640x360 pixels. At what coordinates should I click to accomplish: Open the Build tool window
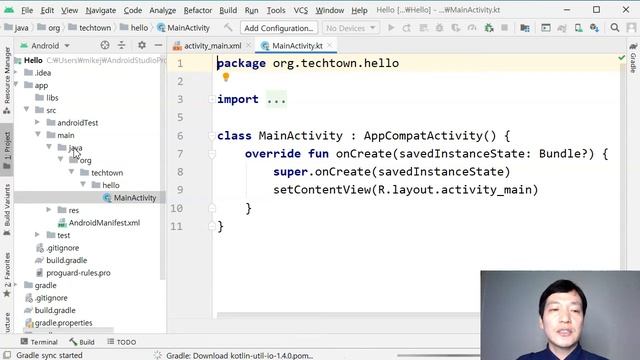coord(82,342)
